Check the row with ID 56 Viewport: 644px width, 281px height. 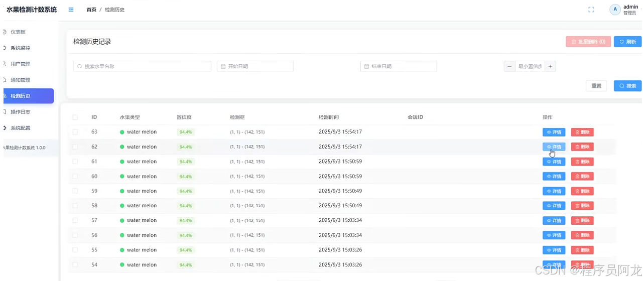click(75, 235)
